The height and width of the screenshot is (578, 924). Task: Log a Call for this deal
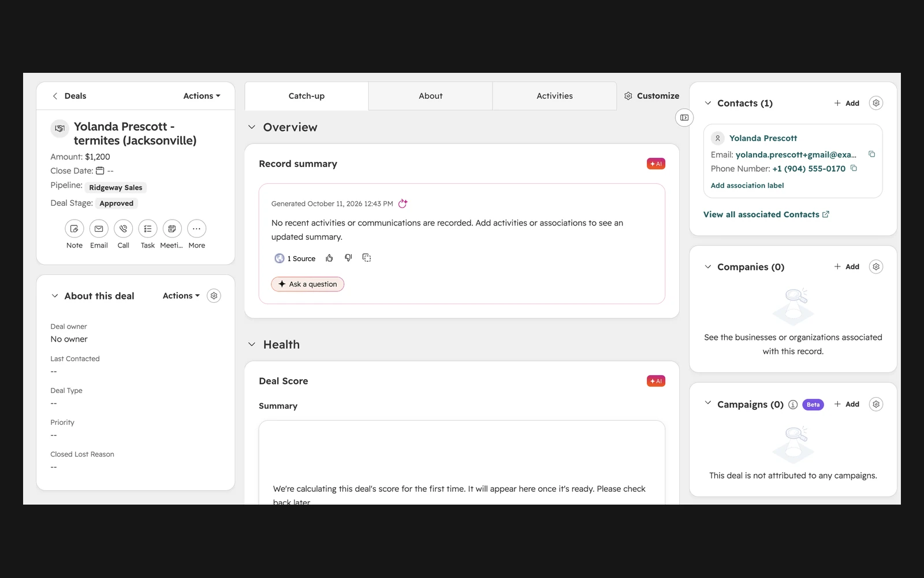[x=123, y=229]
